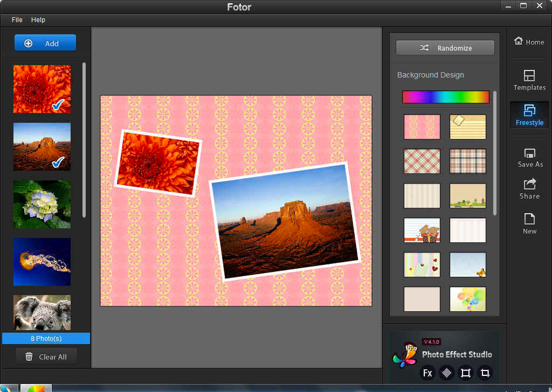Click the Fx effects icon

(x=427, y=373)
